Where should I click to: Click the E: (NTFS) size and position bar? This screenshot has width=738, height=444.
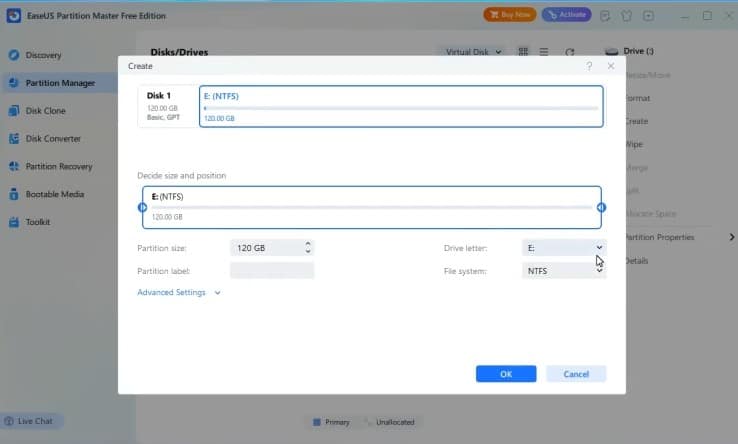click(372, 207)
